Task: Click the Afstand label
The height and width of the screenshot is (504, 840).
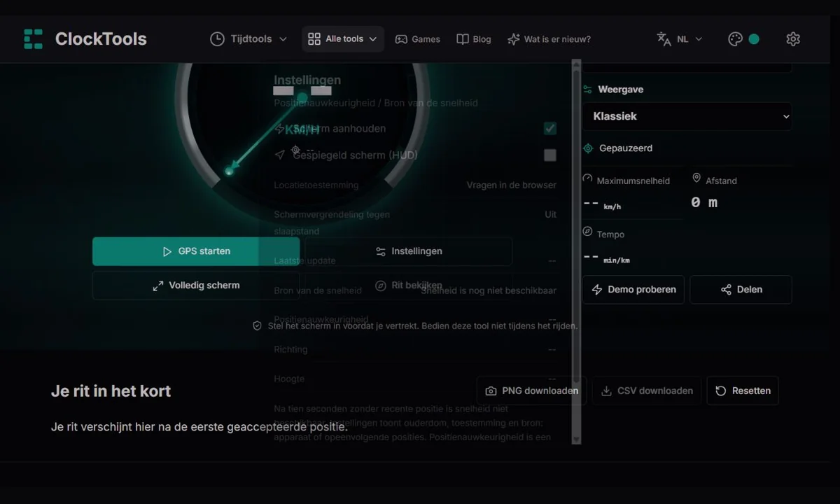Action: click(x=721, y=181)
